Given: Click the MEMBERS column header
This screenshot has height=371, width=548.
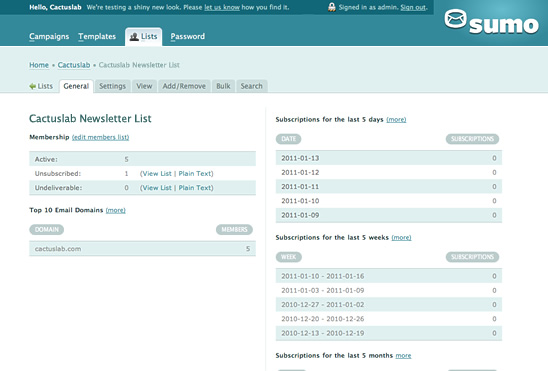Looking at the screenshot, I should point(234,230).
